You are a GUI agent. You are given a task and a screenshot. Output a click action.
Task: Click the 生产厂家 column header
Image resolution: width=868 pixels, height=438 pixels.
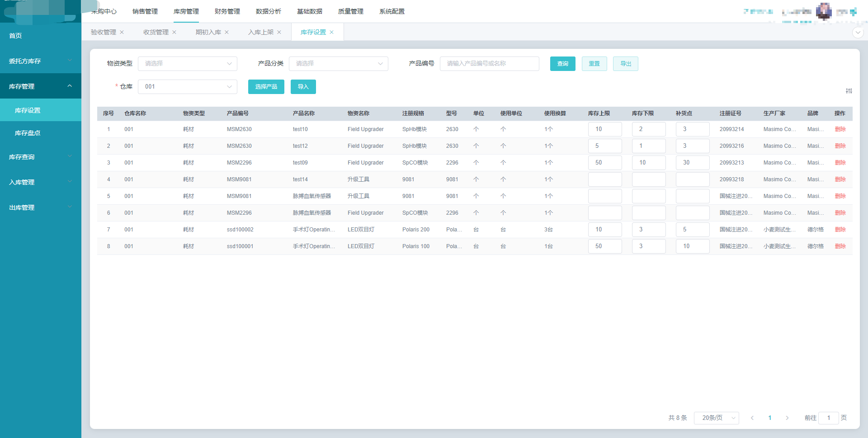[x=774, y=113]
